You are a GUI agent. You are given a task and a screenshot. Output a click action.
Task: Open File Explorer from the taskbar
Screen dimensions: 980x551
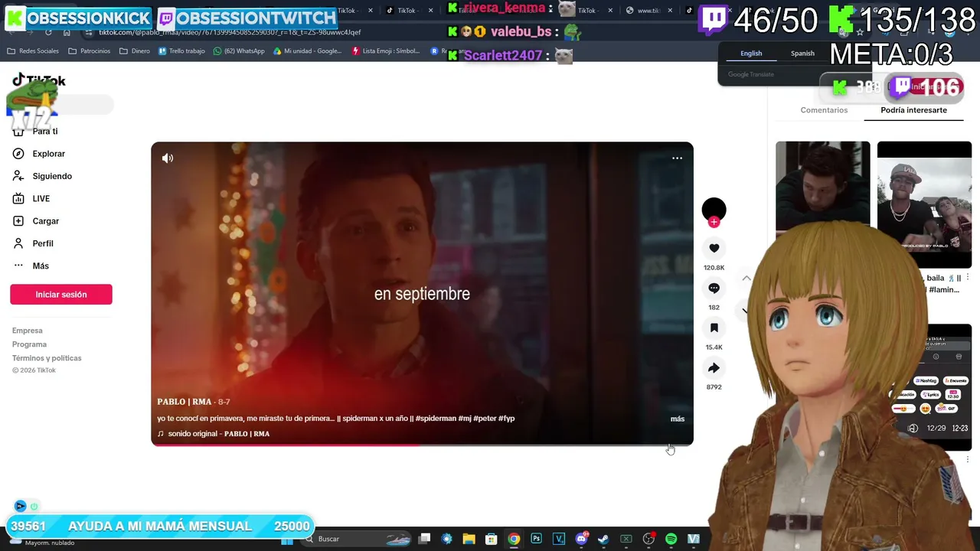click(x=469, y=539)
